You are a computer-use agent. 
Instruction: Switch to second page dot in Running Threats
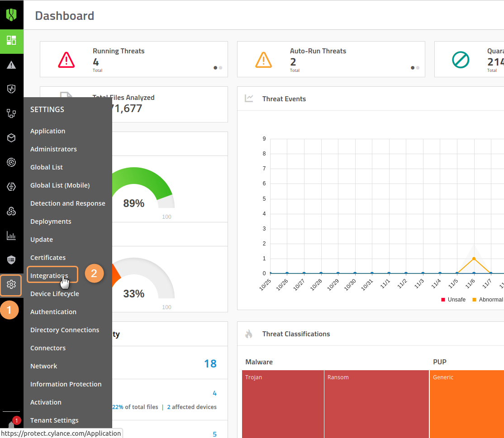220,68
